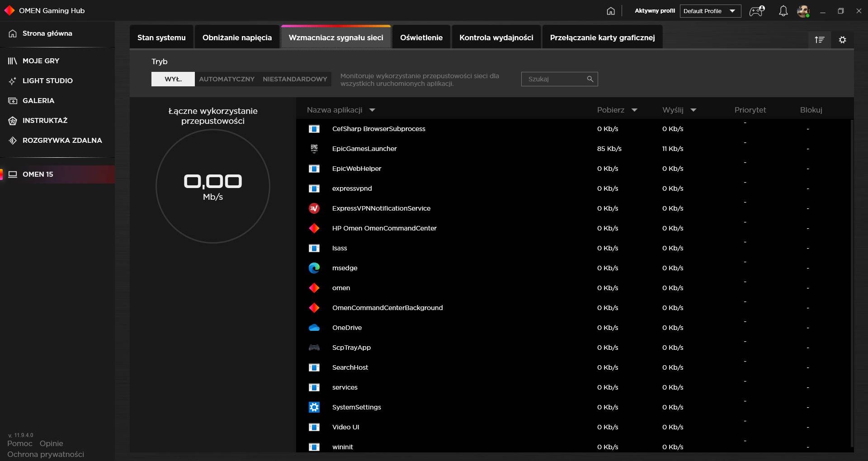Open the settings gear icon
The image size is (868, 461).
[x=843, y=40]
